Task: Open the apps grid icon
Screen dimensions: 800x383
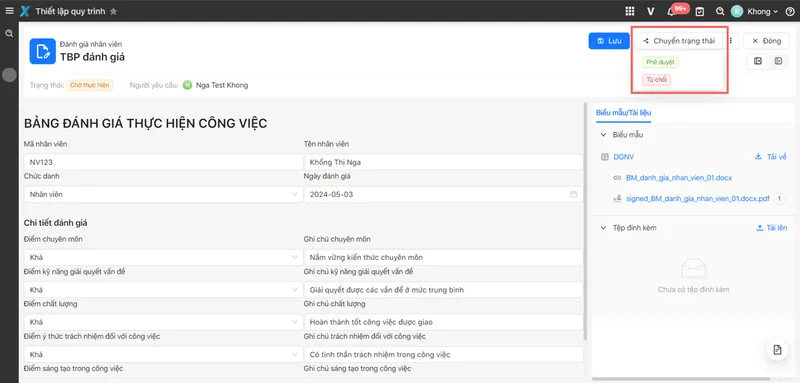Action: point(630,11)
